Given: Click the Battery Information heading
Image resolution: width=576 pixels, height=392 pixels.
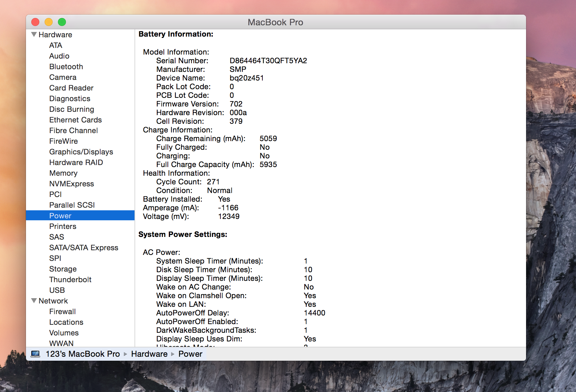Looking at the screenshot, I should [x=176, y=34].
